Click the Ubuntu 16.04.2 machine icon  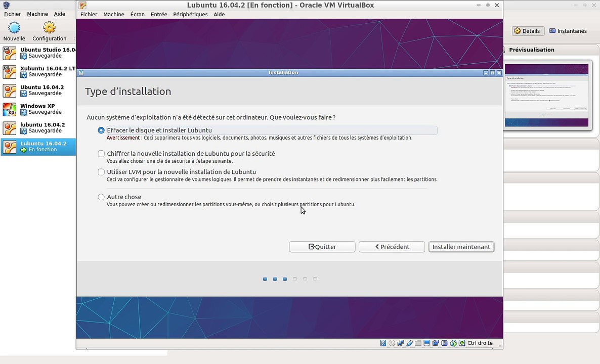click(10, 90)
